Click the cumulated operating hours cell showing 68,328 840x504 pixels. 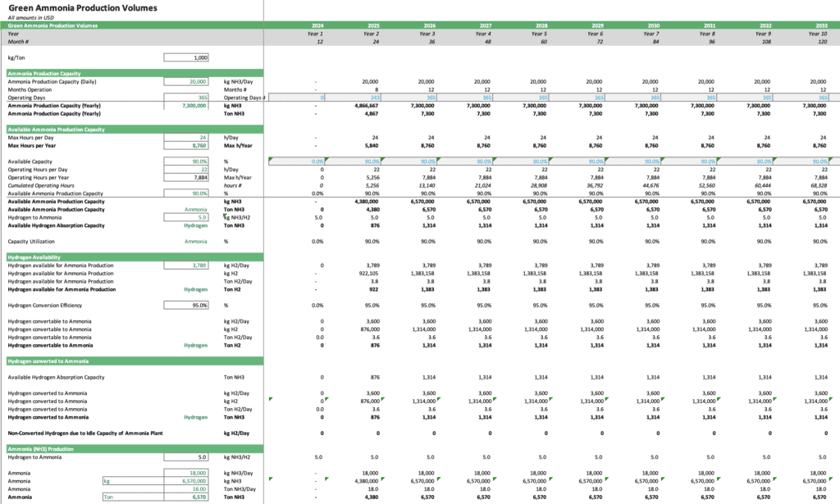click(818, 186)
